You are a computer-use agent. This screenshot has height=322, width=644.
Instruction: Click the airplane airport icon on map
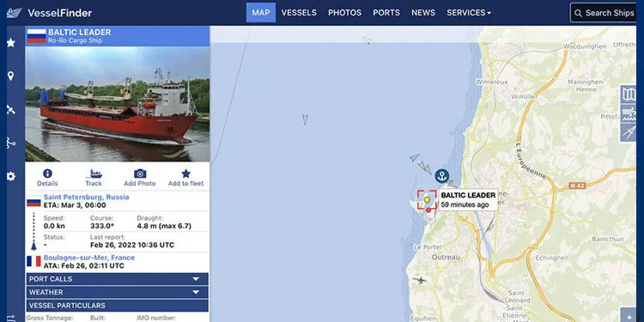coord(420,281)
